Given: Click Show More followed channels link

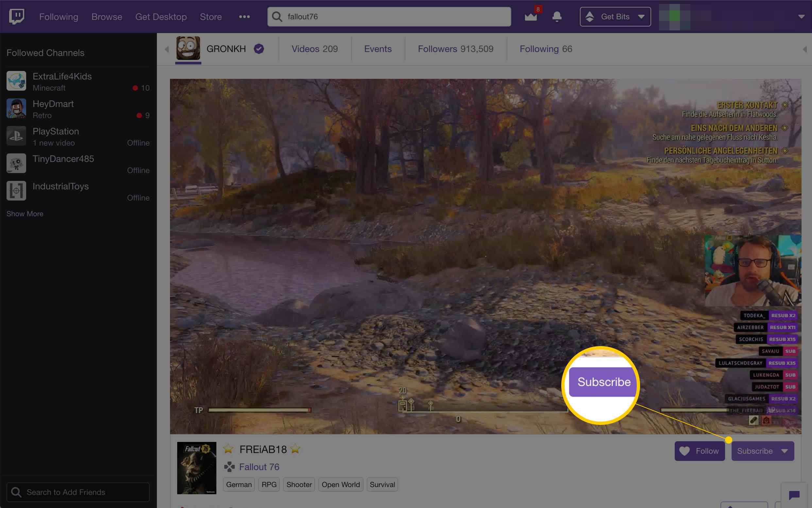Looking at the screenshot, I should pyautogui.click(x=25, y=213).
